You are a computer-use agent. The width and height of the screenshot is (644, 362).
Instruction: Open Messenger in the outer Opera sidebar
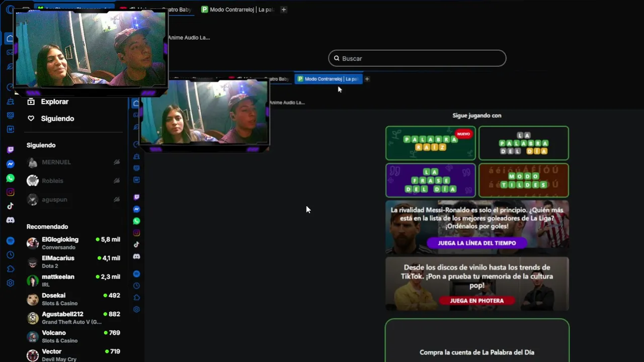pyautogui.click(x=10, y=164)
